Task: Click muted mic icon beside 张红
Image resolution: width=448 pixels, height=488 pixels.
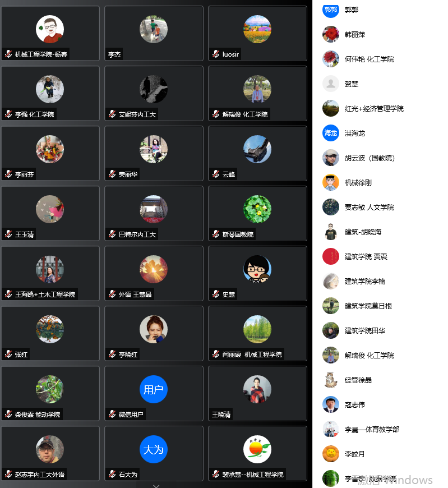Action: point(9,354)
